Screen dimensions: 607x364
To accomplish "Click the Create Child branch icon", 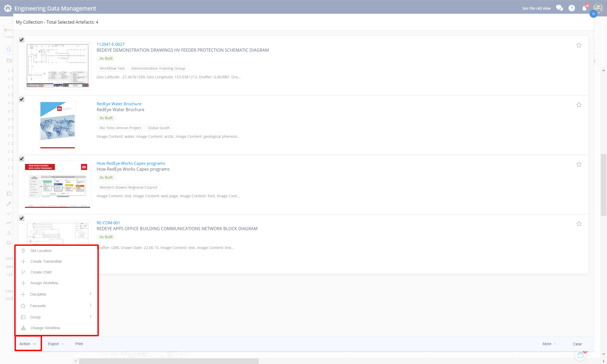I will click(x=23, y=272).
